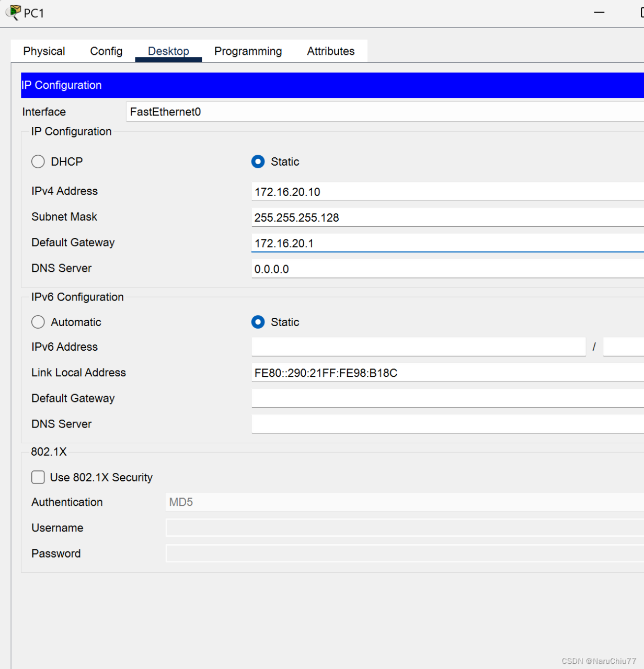Select the DHCP radio button
The width and height of the screenshot is (644, 669).
(38, 162)
